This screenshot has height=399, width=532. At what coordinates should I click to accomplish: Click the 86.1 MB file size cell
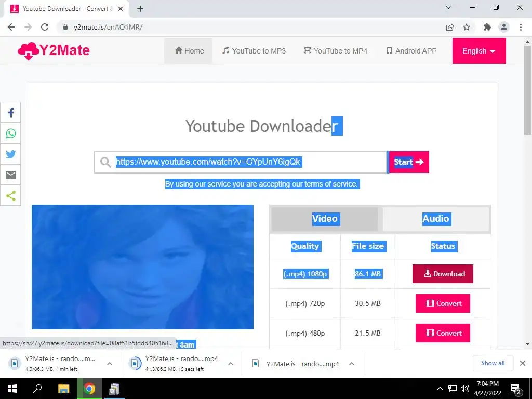368,274
